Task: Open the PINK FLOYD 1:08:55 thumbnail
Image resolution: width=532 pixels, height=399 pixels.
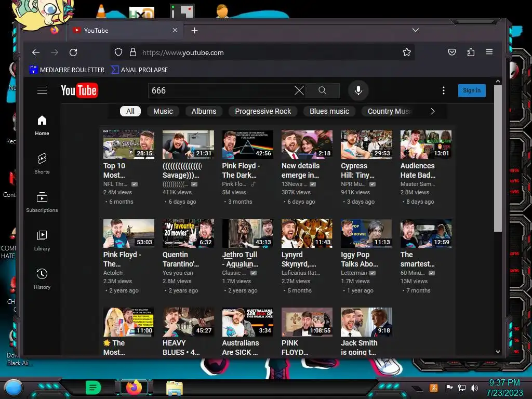Action: (x=307, y=322)
